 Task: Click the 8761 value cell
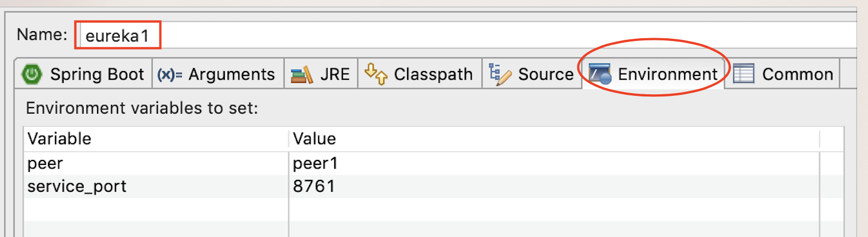[x=554, y=186]
